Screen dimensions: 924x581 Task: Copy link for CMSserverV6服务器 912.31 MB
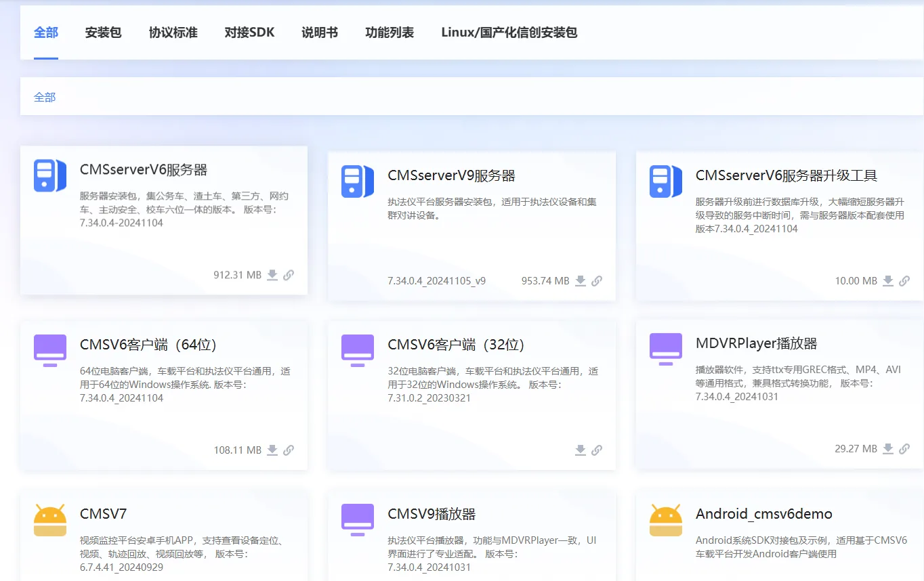[x=289, y=275]
